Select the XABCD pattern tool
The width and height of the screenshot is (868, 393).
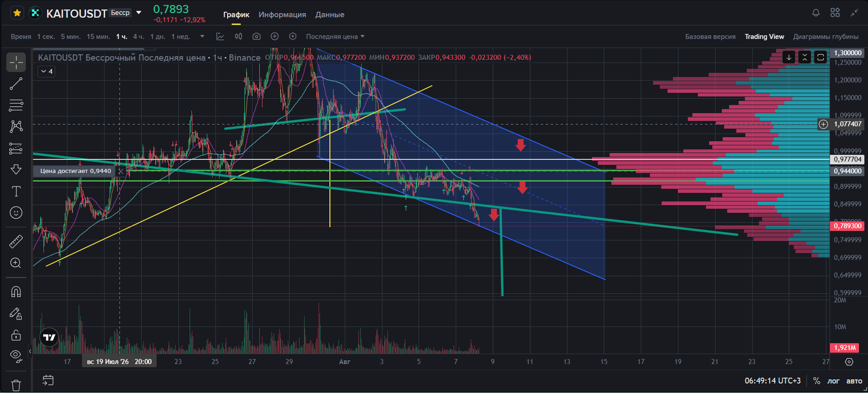16,126
